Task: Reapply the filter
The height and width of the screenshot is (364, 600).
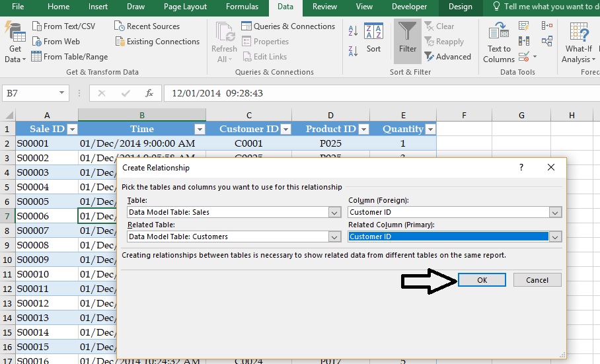Action: pos(444,42)
